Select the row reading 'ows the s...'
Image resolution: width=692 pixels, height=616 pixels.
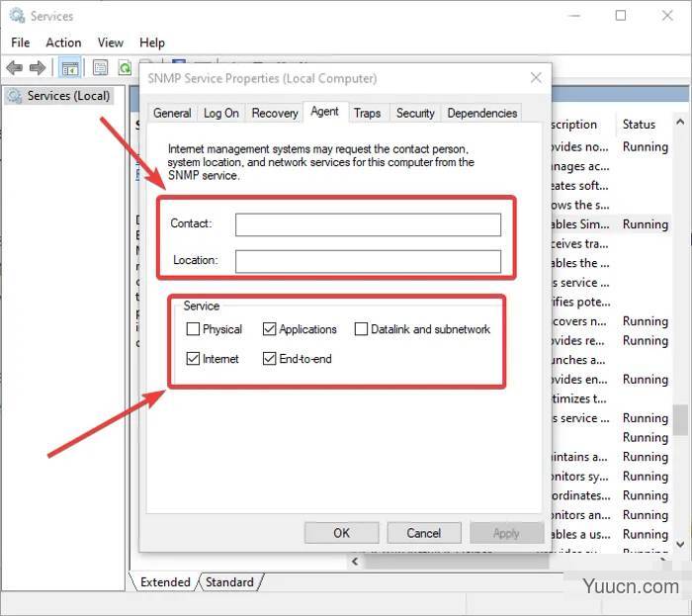tap(611, 205)
